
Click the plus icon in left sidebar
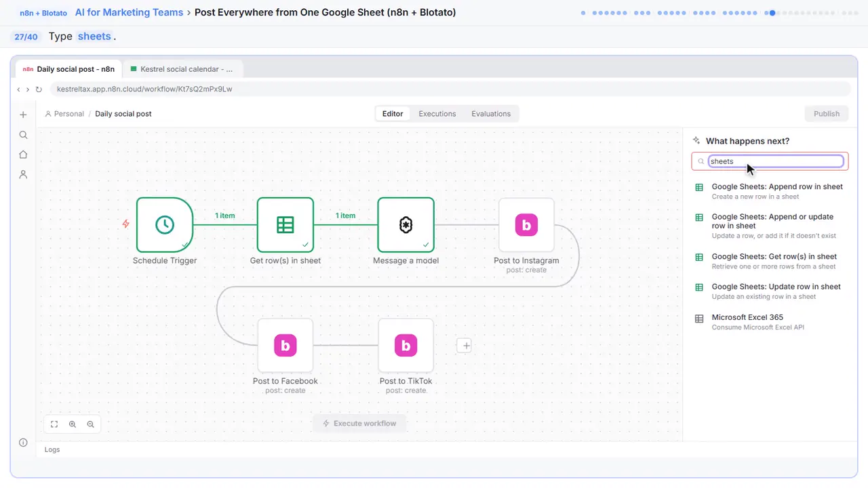tap(23, 115)
